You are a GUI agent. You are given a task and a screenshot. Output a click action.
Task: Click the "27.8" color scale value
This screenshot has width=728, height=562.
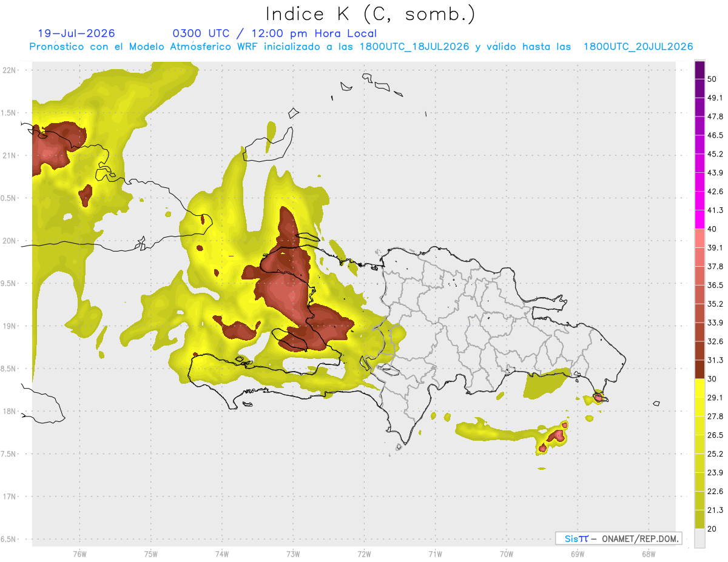pos(715,416)
